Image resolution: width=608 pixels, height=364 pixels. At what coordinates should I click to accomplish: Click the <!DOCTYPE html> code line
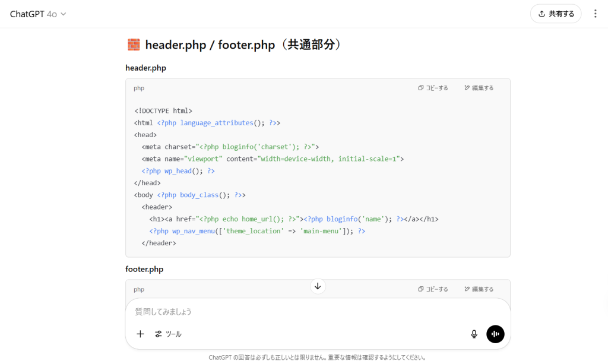(x=163, y=110)
